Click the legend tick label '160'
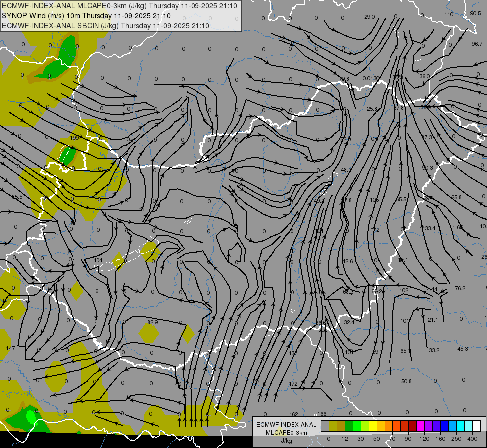487x448 pixels. [x=440, y=439]
